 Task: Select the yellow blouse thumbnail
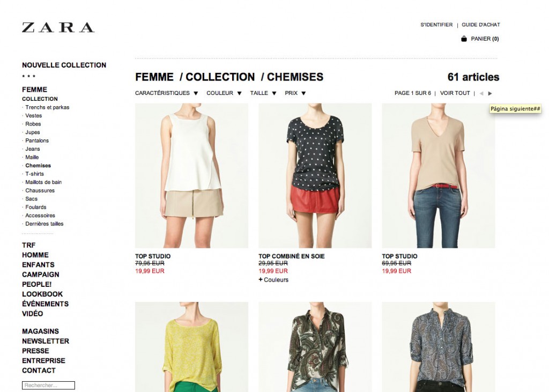[x=191, y=347]
